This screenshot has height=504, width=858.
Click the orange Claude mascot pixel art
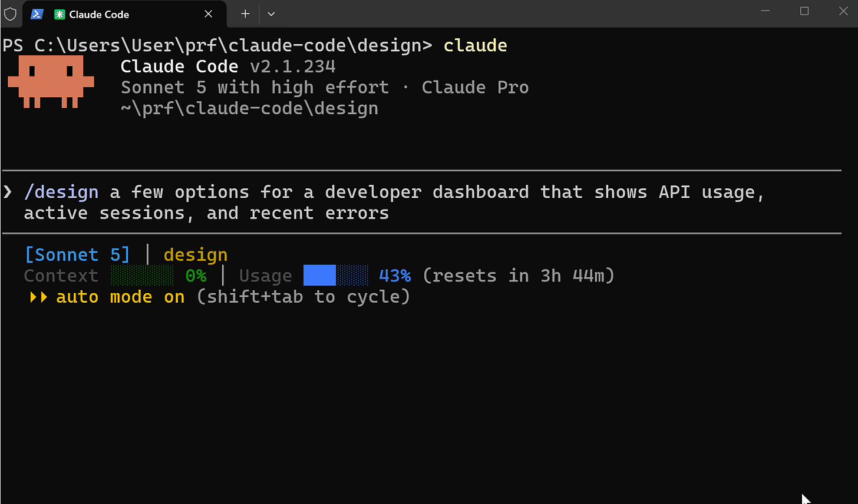pyautogui.click(x=51, y=82)
